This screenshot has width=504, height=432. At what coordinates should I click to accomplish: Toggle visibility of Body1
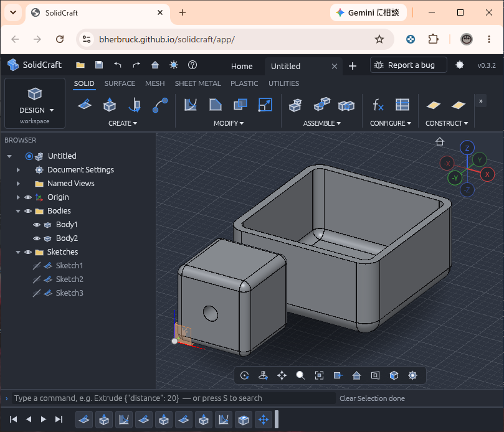(x=37, y=225)
